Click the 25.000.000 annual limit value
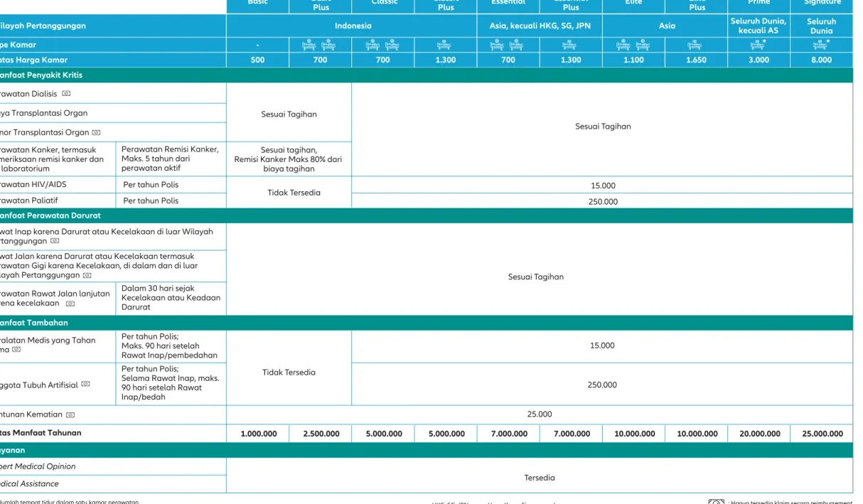 (821, 434)
